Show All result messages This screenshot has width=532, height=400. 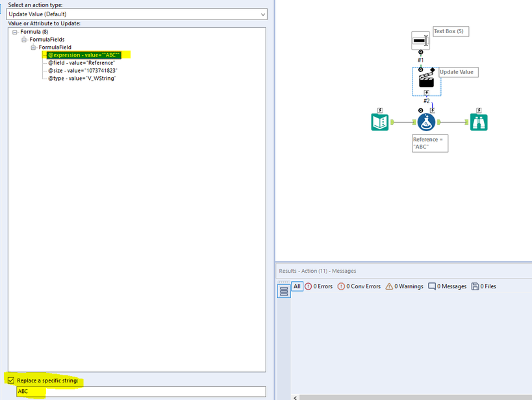coord(297,286)
